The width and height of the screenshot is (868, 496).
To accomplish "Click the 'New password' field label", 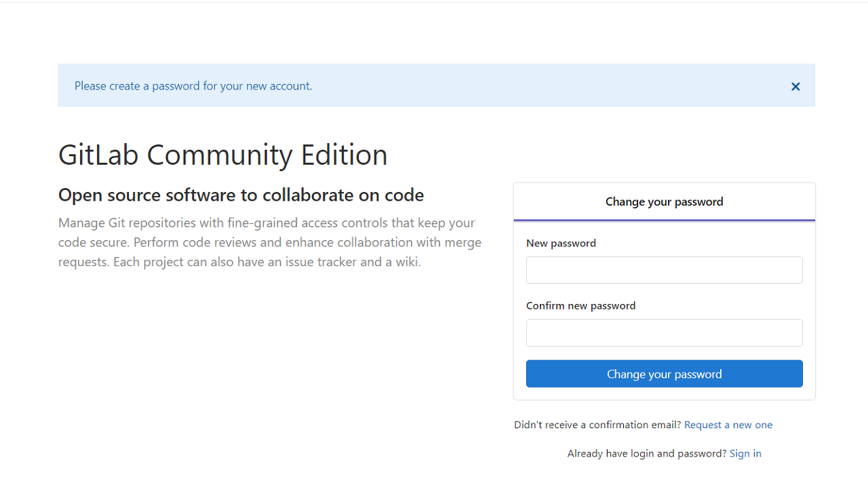I will [x=561, y=243].
